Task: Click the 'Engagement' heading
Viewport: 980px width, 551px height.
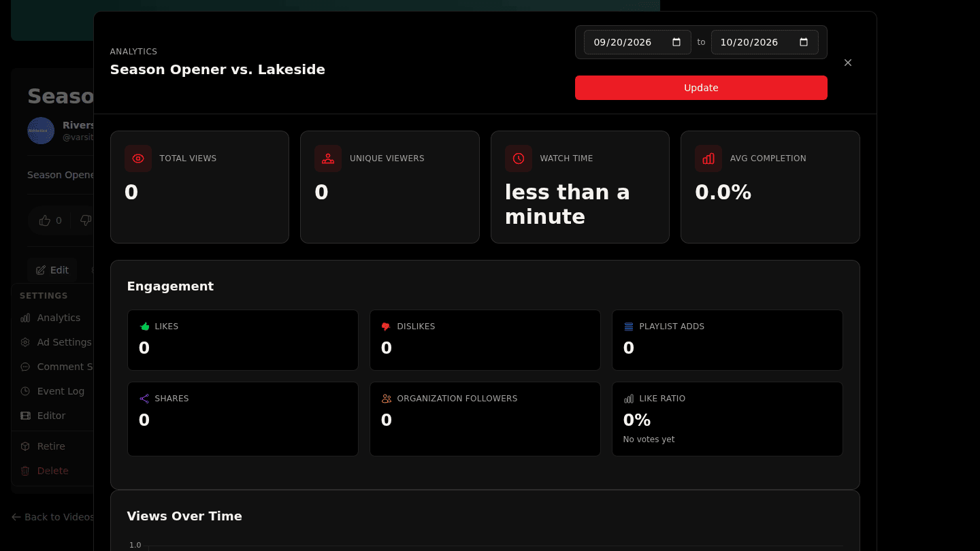Action: [170, 286]
